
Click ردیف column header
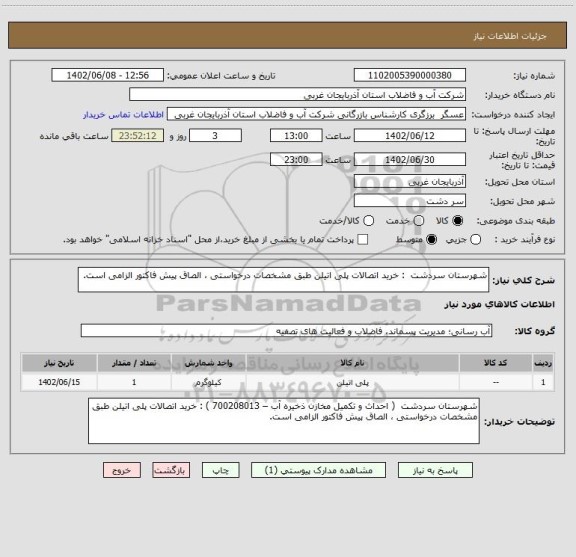coord(543,363)
